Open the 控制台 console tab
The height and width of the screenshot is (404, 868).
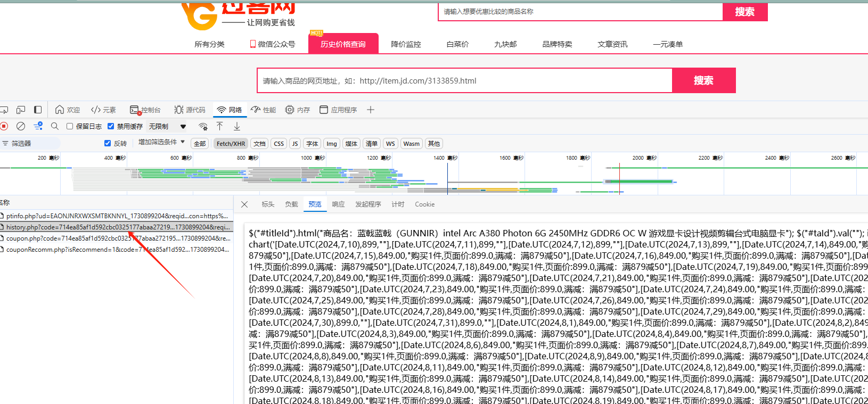pyautogui.click(x=145, y=110)
